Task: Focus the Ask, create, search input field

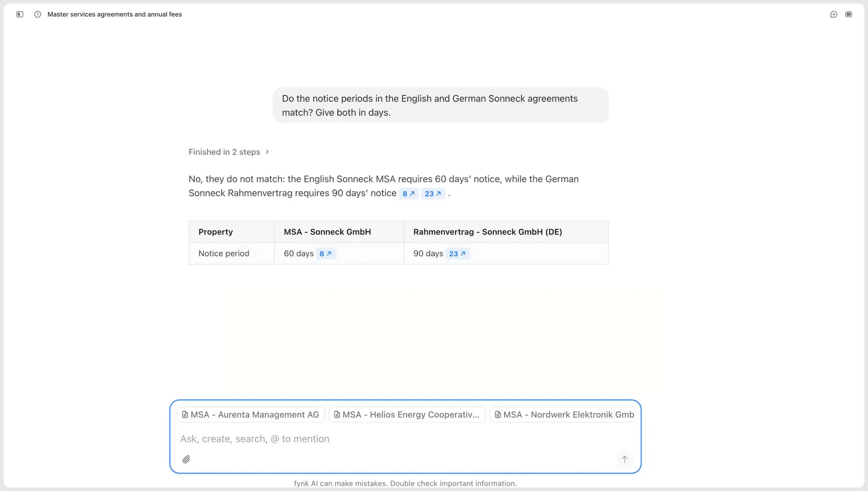Action: [406, 439]
